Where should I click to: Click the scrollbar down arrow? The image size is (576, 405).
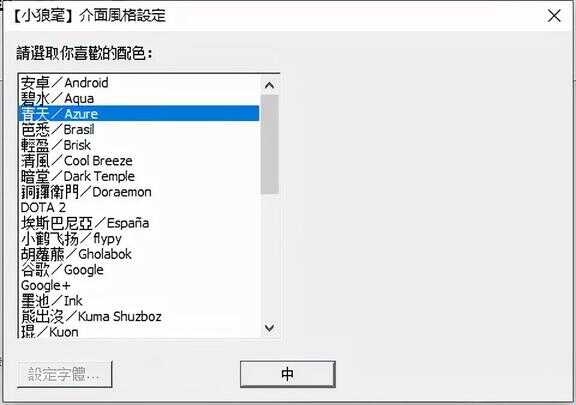(x=270, y=327)
